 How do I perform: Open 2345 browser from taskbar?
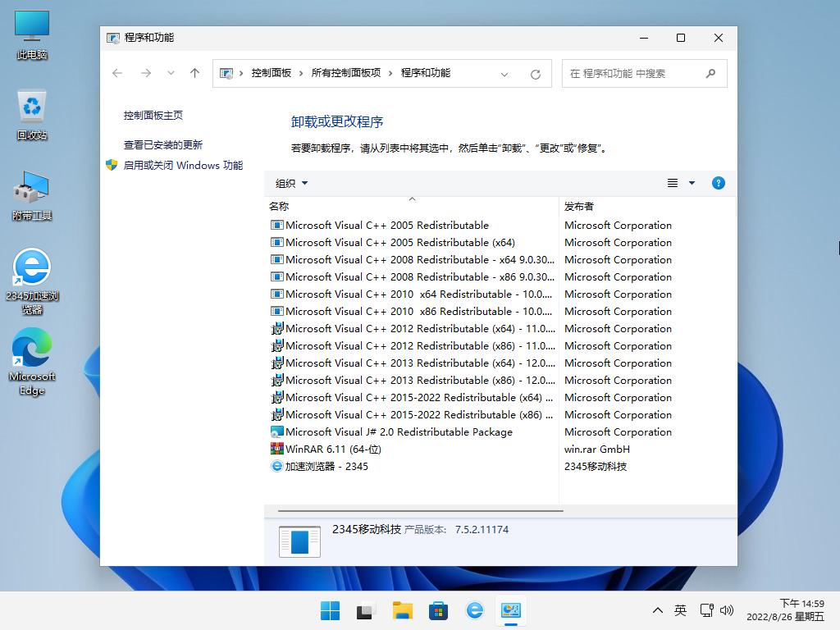(x=475, y=610)
